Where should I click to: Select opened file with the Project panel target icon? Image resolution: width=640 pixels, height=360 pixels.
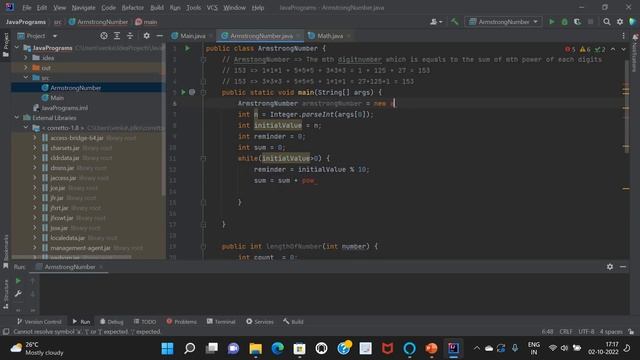(104, 36)
